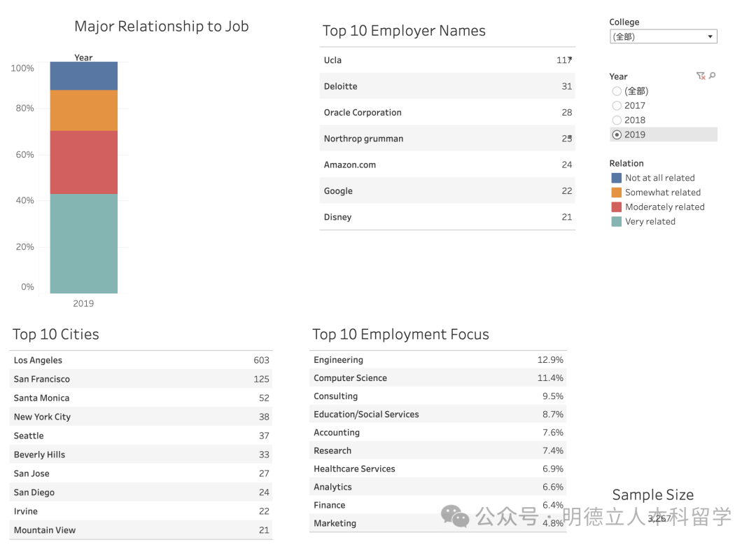The width and height of the screenshot is (756, 547).
Task: Open the College dropdown
Action: [663, 36]
